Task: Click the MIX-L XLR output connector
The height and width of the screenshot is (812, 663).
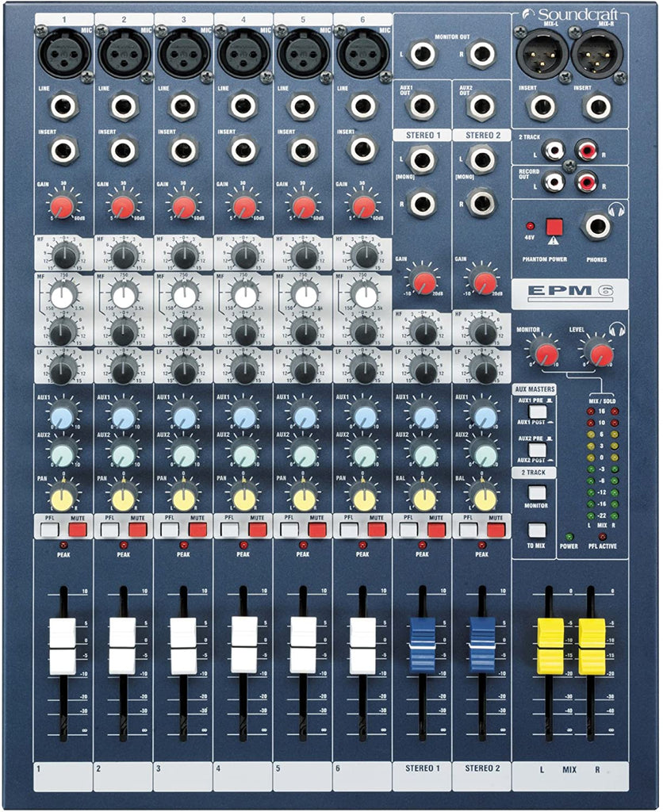Action: pos(542,56)
